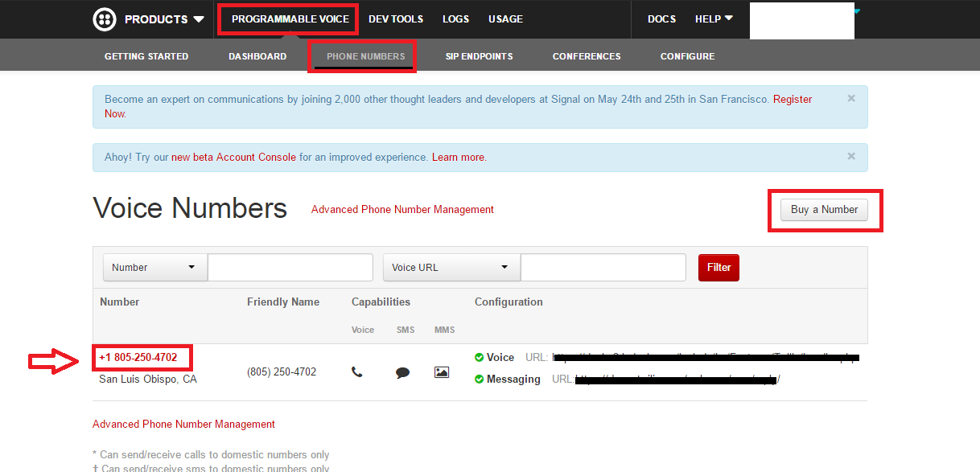The height and width of the screenshot is (472, 980).
Task: Open Advanced Phone Number Management beside the heading
Action: 402,210
